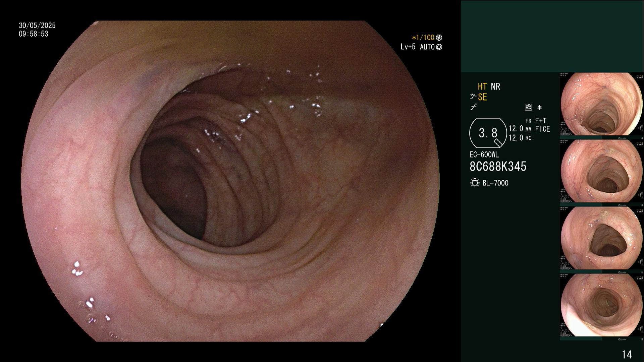644x362 pixels.
Task: Click the iris mode icon beside AUTO
Action: 439,47
